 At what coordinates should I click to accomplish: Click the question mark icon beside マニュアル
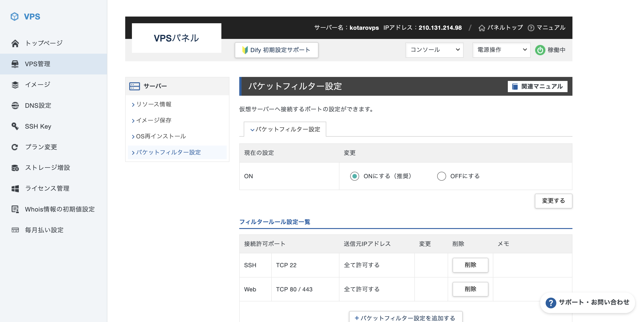point(531,28)
